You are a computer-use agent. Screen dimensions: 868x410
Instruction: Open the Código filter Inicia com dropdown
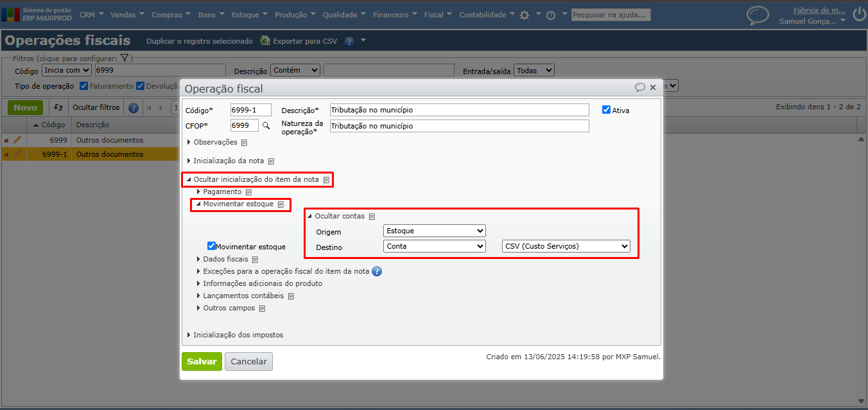pos(67,70)
